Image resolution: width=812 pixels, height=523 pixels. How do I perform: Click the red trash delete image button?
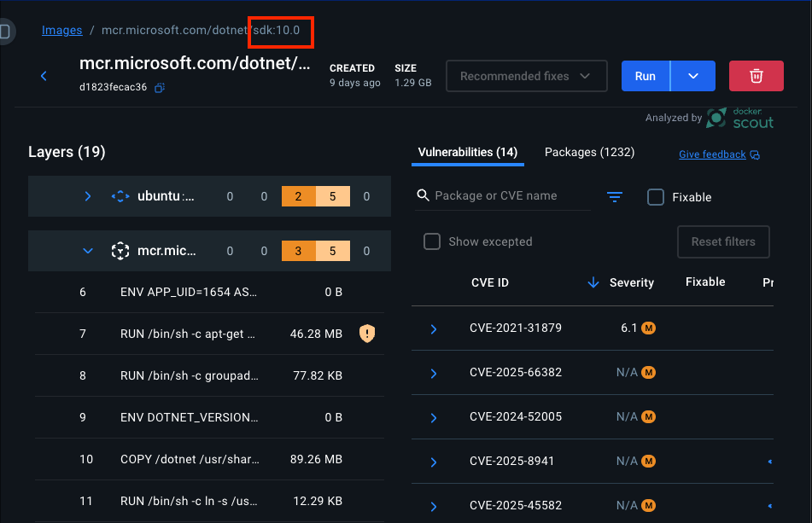(x=756, y=76)
